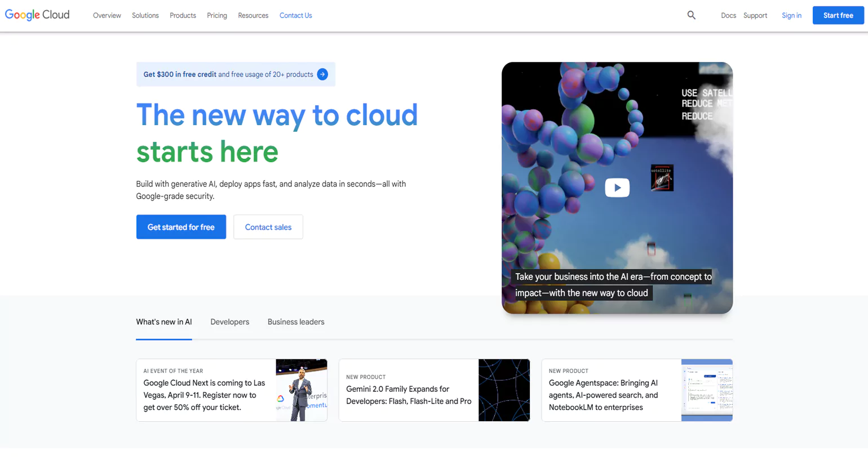This screenshot has width=868, height=473.
Task: Click the play button on the hero video
Action: (x=617, y=188)
